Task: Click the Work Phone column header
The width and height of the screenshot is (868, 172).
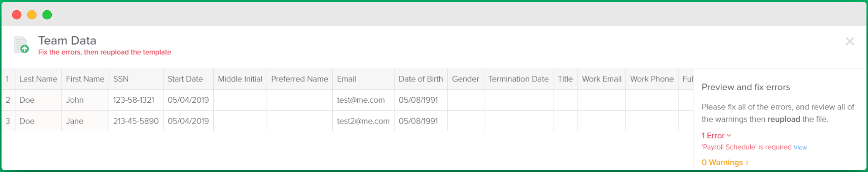Action: pos(652,79)
